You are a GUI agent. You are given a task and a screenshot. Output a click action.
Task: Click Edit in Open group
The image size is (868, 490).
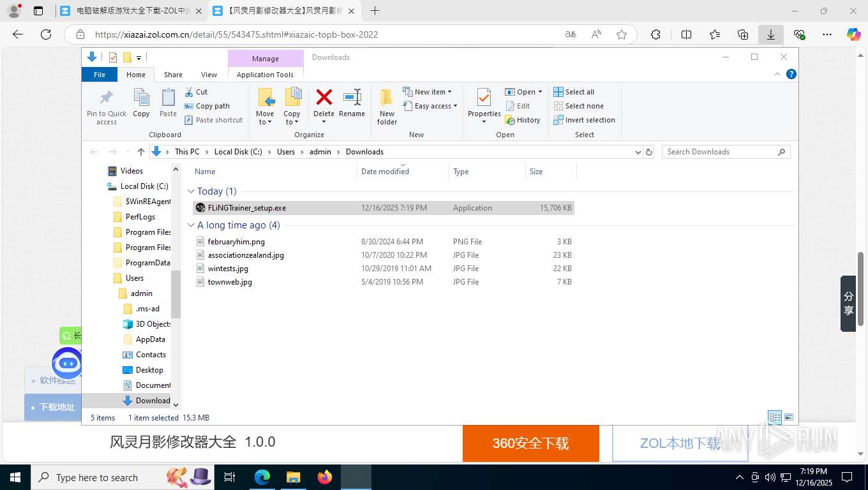point(518,106)
